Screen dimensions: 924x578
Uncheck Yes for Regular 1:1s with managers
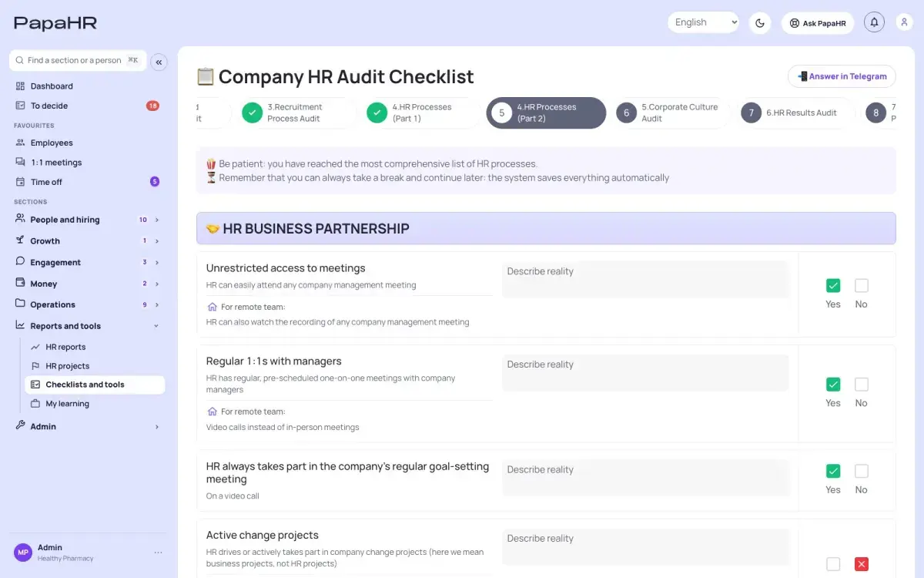(833, 385)
